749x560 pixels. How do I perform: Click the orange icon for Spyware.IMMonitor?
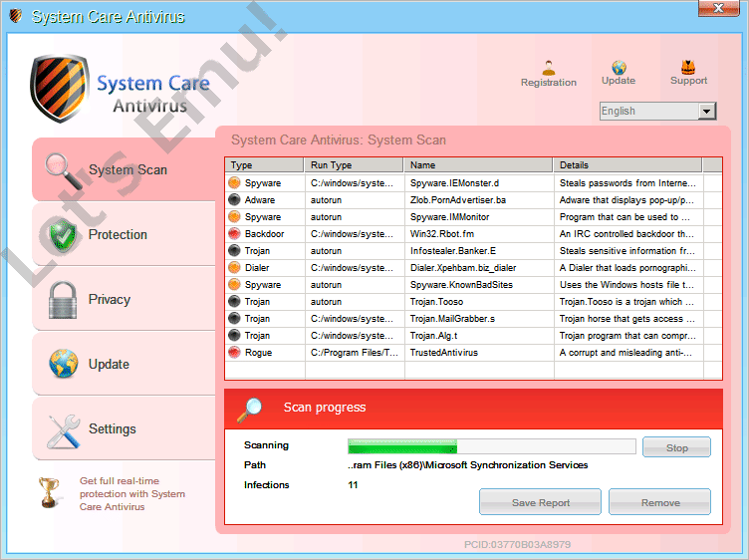[234, 216]
